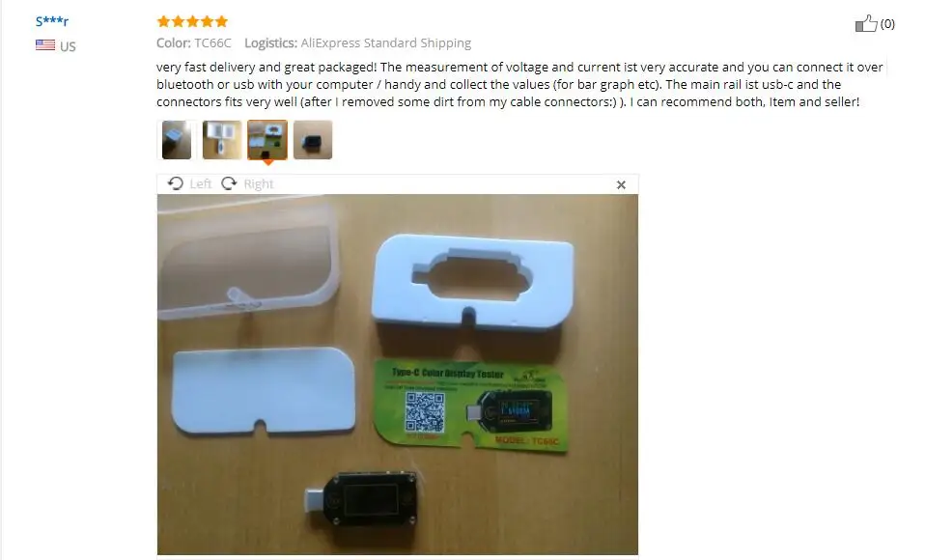
Task: Click reviewer name S***r
Action: [x=52, y=21]
